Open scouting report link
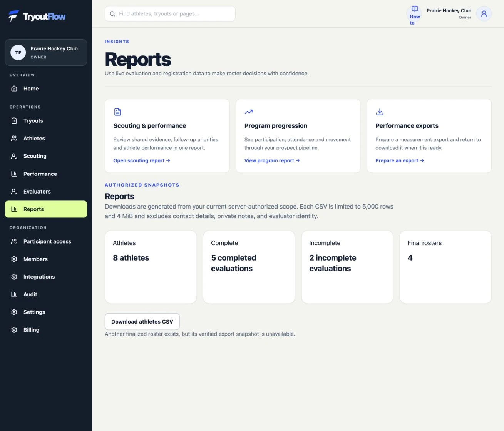This screenshot has height=431, width=504. pos(142,161)
